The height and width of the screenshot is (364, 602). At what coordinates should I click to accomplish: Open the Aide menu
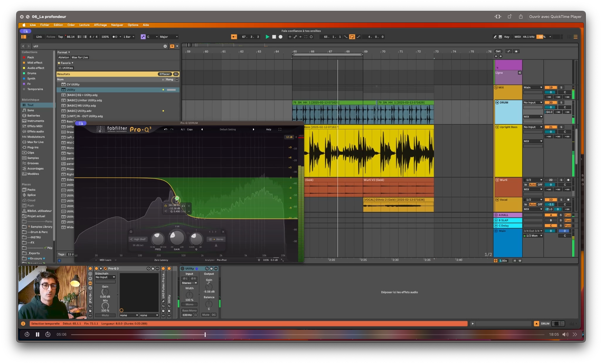click(x=146, y=25)
